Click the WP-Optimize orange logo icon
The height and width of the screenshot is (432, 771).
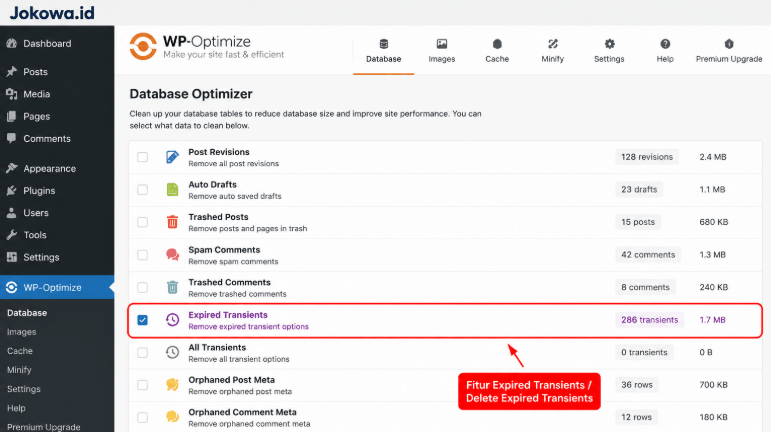pyautogui.click(x=143, y=47)
